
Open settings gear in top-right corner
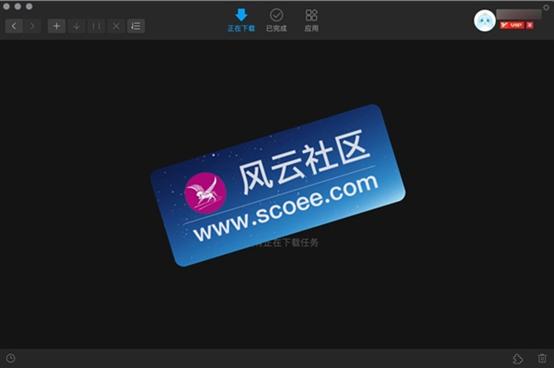(x=546, y=7)
